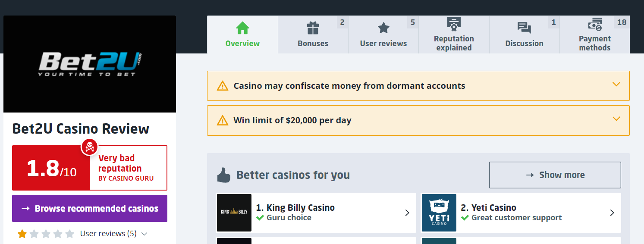Image resolution: width=644 pixels, height=244 pixels.
Task: Click the Discussion chat bubbles icon
Action: tap(524, 28)
